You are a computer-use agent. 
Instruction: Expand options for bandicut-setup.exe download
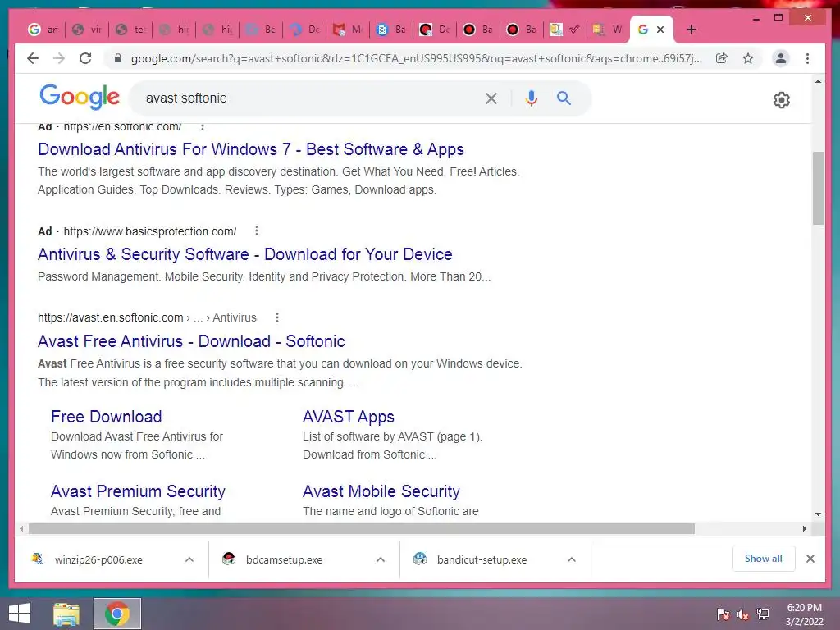(572, 559)
